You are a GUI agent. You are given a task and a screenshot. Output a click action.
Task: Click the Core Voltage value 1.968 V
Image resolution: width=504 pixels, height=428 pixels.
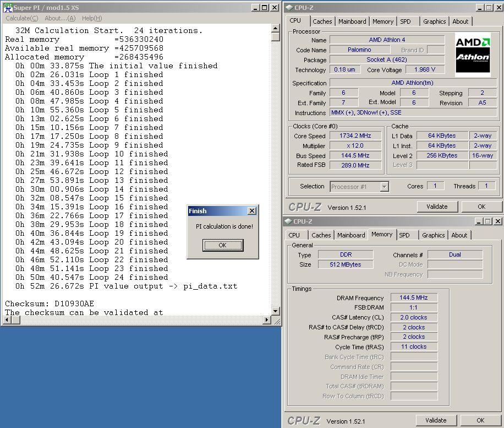pyautogui.click(x=425, y=69)
